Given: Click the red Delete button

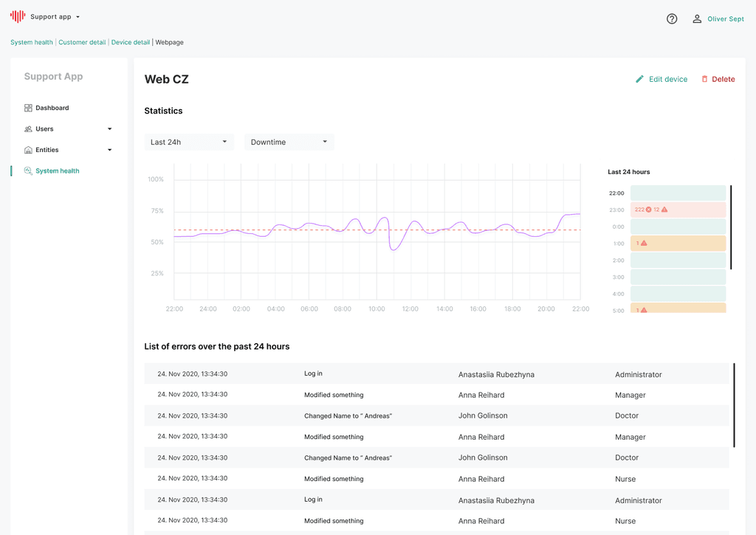Looking at the screenshot, I should pos(718,79).
